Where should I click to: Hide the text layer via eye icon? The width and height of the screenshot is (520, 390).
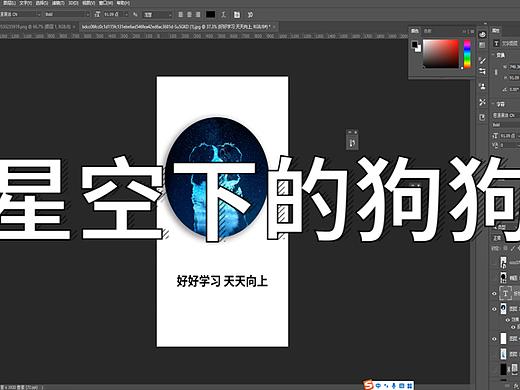pos(494,294)
